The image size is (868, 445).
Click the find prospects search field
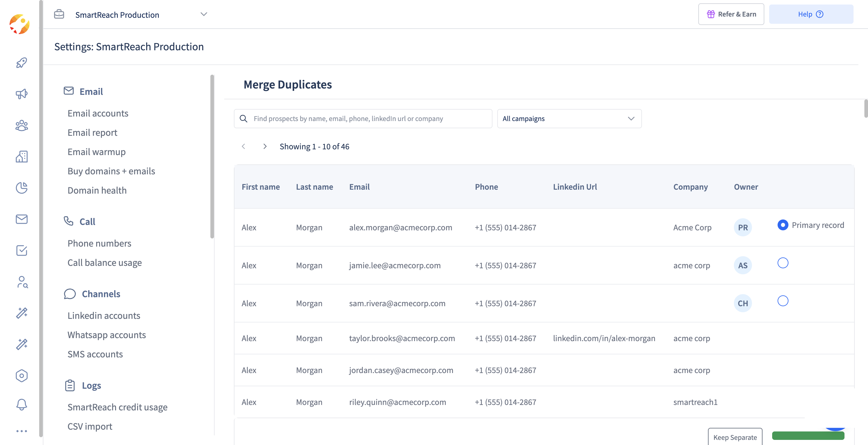[363, 119]
